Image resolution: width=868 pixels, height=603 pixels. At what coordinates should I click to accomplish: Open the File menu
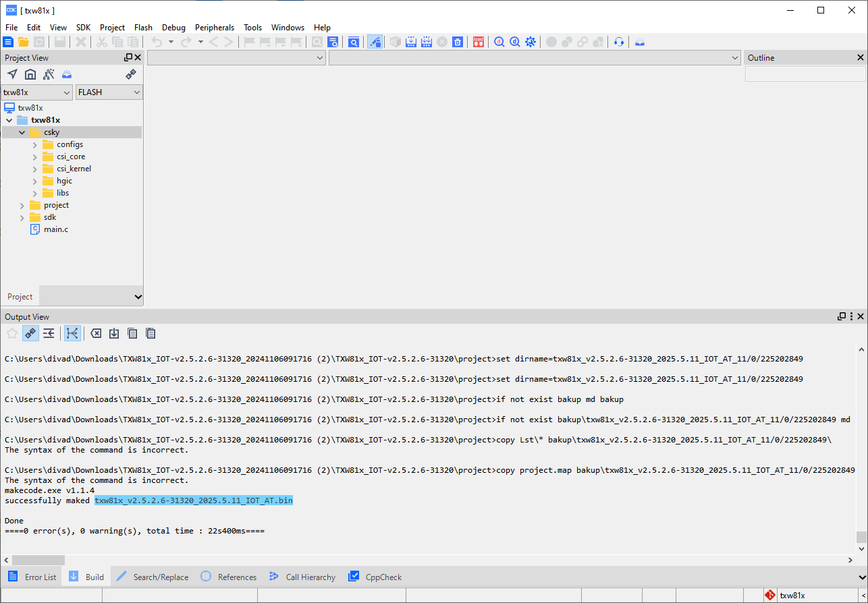11,28
